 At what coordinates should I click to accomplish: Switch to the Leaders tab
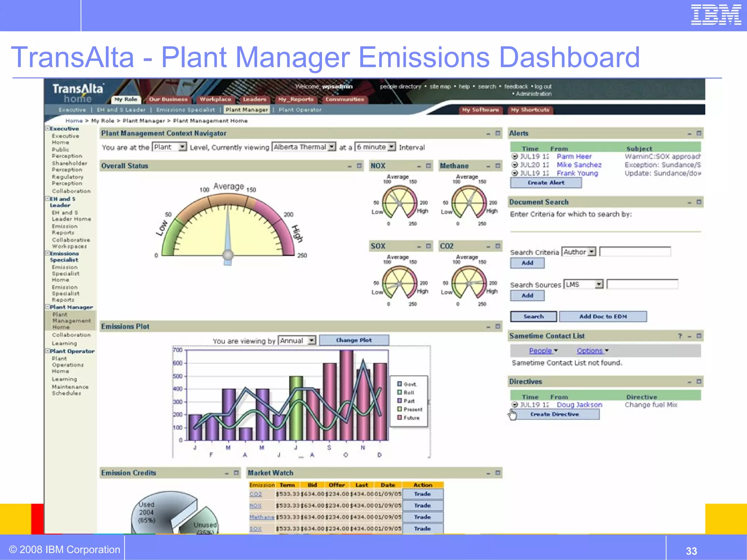[x=255, y=99]
